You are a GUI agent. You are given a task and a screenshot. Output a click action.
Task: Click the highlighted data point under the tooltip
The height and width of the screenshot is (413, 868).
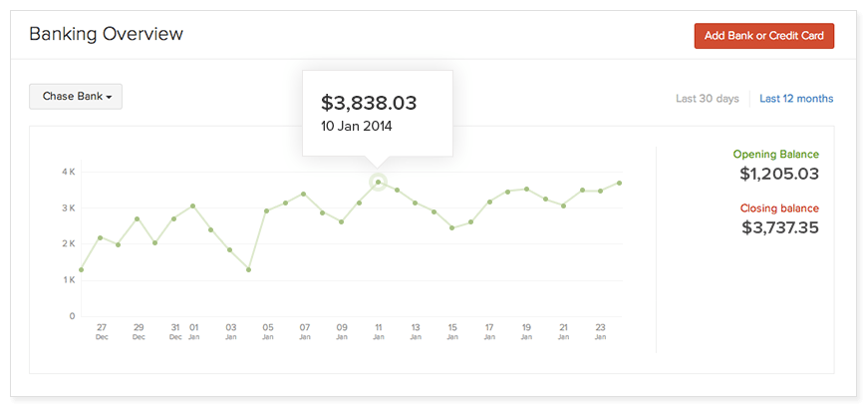coord(378,182)
